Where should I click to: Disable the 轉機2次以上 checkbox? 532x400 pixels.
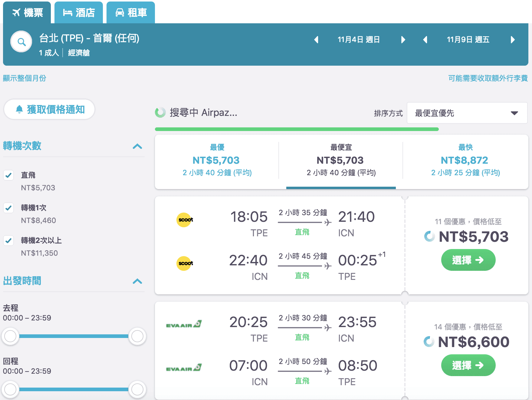8,241
